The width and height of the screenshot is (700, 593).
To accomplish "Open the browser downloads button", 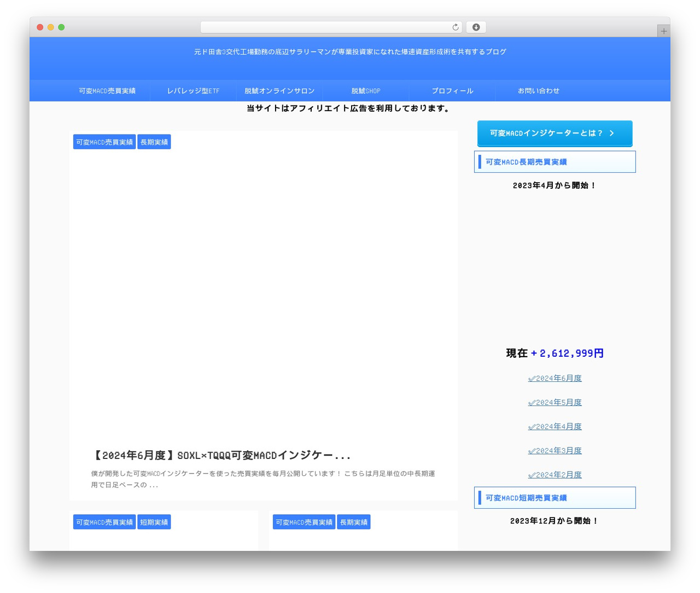I will pyautogui.click(x=476, y=27).
